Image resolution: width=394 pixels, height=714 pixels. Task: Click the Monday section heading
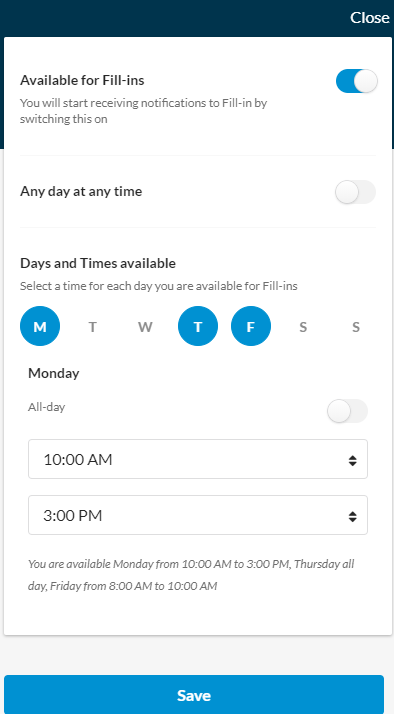pos(54,373)
